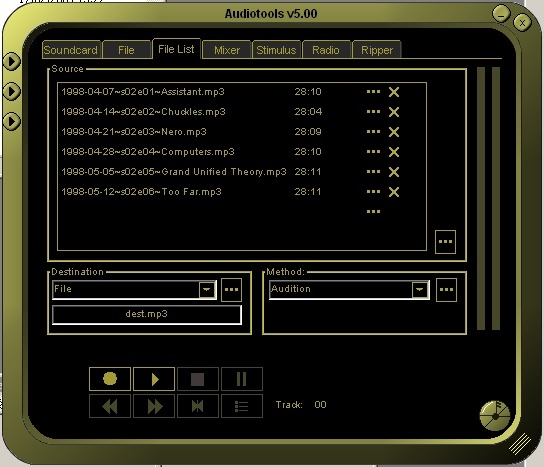Click the middle left side arrow button
This screenshot has width=544, height=467.
12,91
